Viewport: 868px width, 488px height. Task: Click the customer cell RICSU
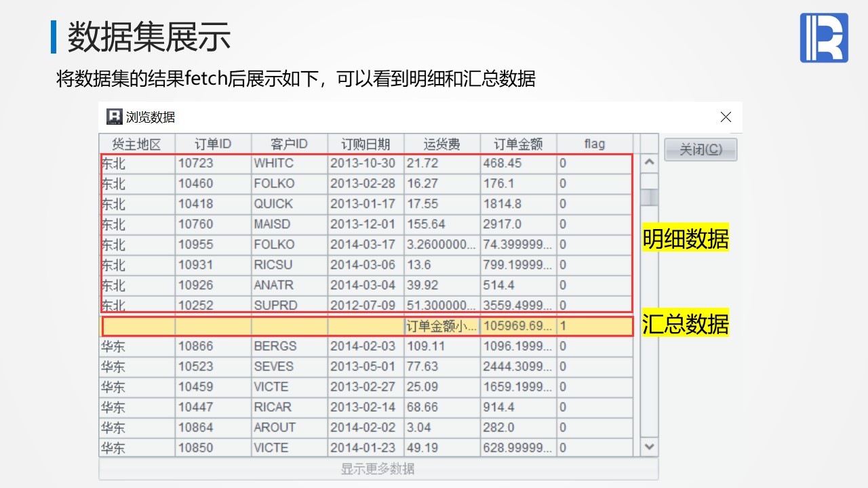coord(290,265)
